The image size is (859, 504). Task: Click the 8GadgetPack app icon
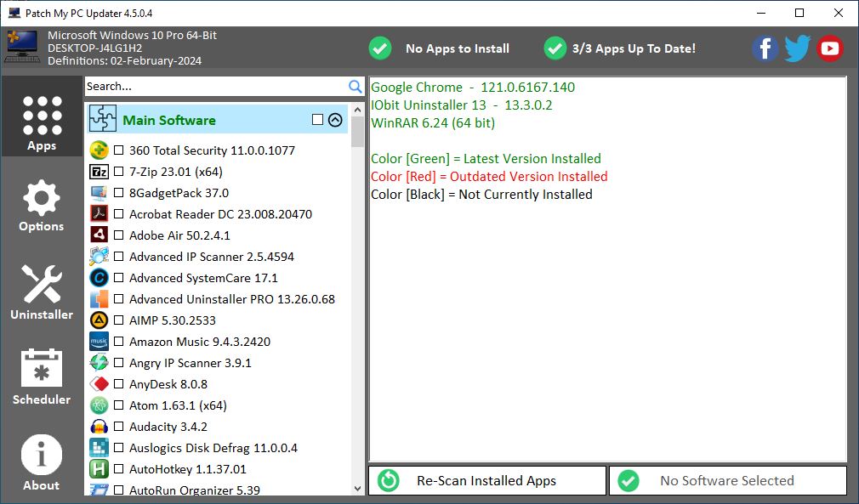100,193
